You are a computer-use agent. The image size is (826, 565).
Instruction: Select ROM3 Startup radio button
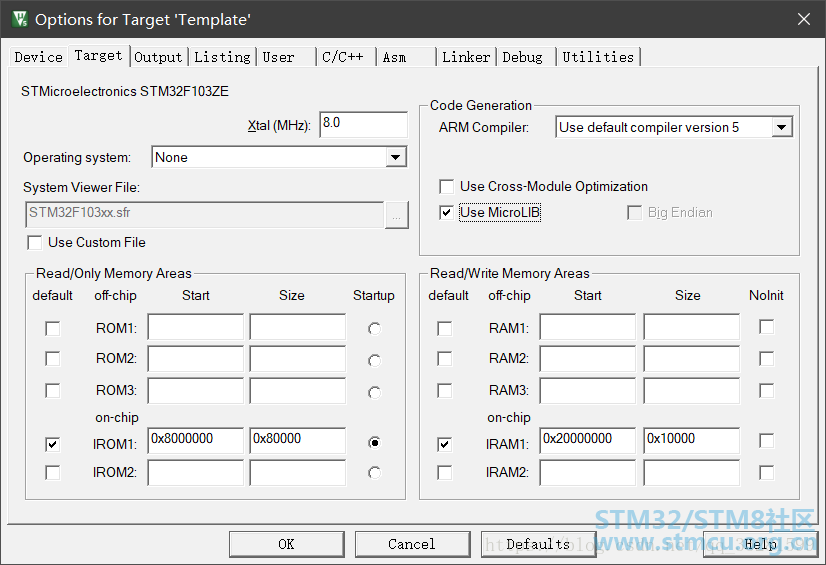click(x=375, y=392)
